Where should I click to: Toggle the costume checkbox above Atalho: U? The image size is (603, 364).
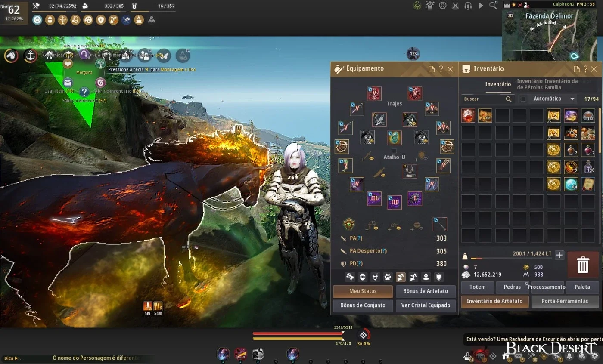[x=394, y=151]
